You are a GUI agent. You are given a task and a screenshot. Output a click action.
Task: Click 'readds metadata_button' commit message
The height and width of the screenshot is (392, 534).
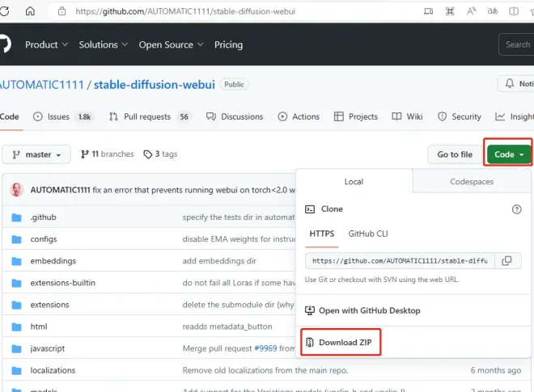click(227, 327)
